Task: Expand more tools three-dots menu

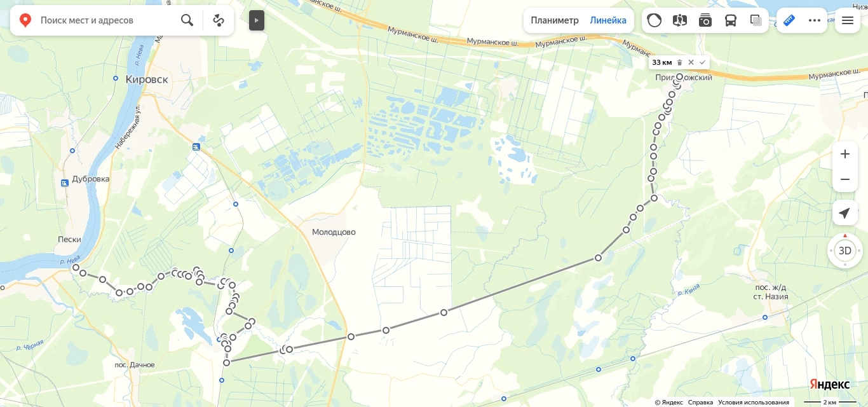Action: pos(815,20)
